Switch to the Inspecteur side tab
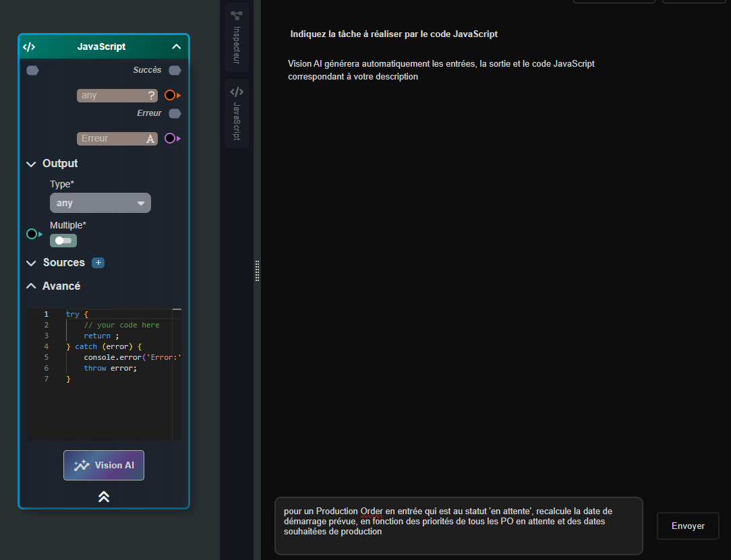 click(x=237, y=37)
